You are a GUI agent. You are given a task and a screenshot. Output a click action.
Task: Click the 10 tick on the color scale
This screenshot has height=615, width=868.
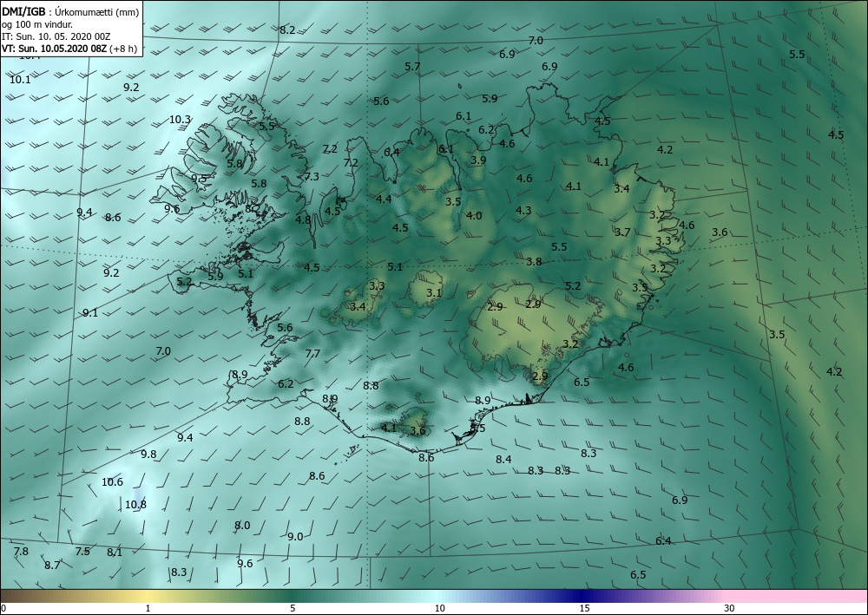[x=439, y=609]
